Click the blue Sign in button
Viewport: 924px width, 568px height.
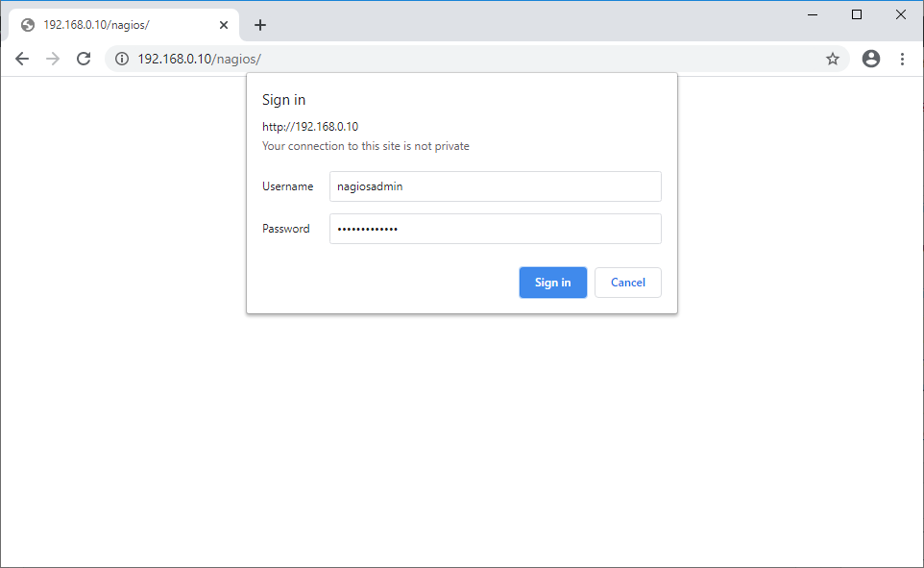552,283
